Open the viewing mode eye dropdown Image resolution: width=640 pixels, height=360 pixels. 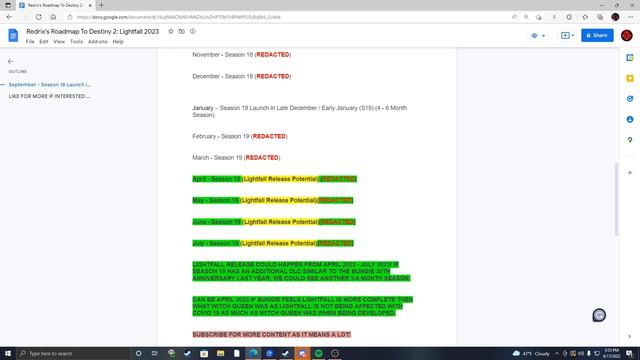[x=538, y=36]
